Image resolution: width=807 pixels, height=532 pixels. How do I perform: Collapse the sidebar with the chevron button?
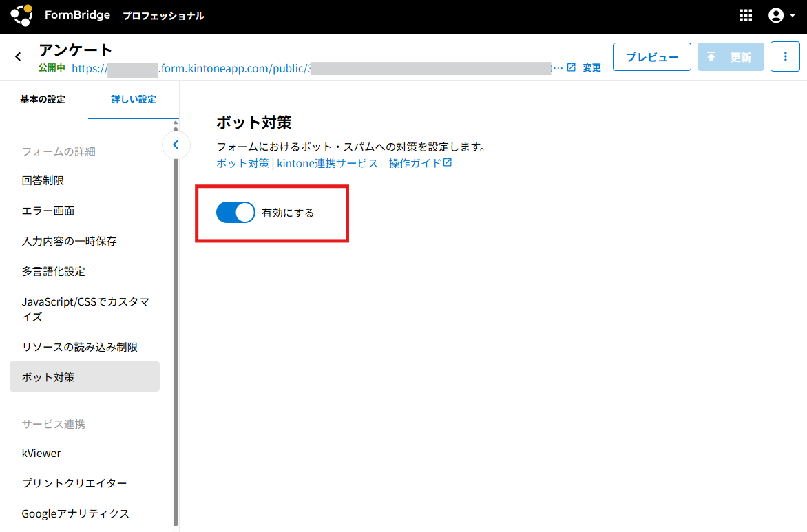(x=176, y=145)
